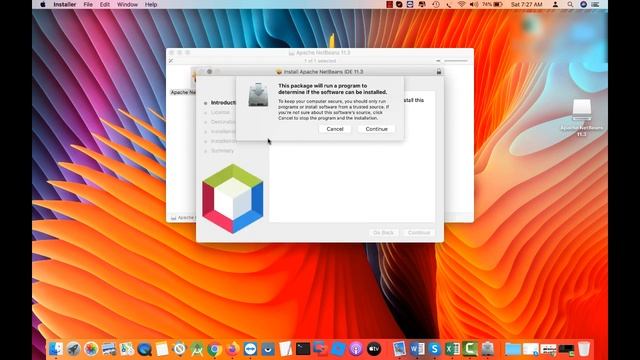Click the Wi-Fi status icon
Image resolution: width=640 pixels, height=360 pixels.
pos(462,4)
